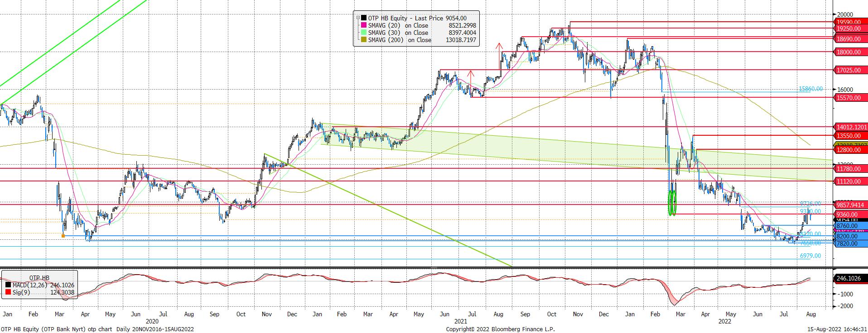Click the 12800.00 price level label
This screenshot has width=868, height=333.
[850, 150]
